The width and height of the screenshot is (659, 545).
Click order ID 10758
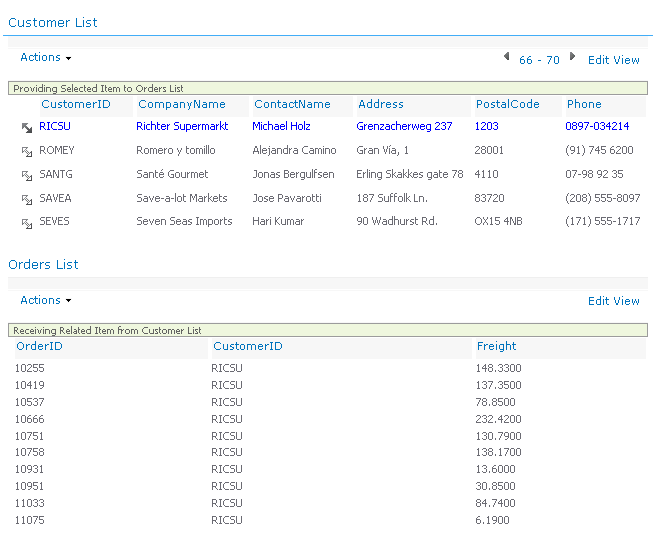pyautogui.click(x=29, y=452)
